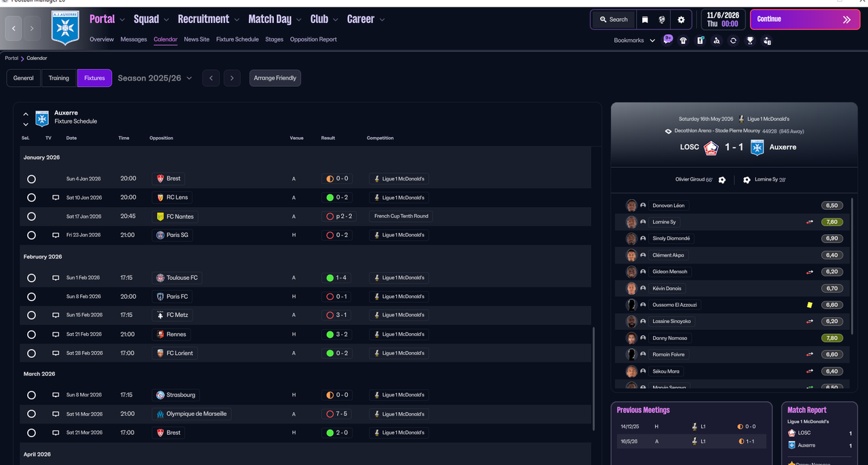
Task: Expand the Club menu dropdown arrow
Action: click(x=336, y=20)
